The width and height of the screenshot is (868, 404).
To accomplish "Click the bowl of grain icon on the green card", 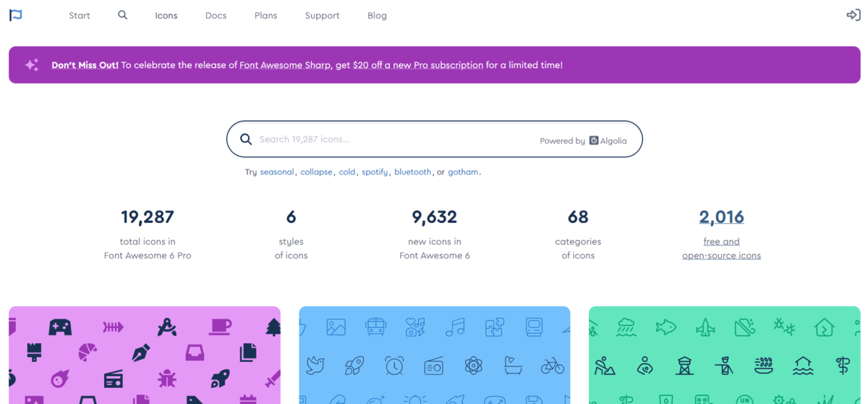I will (764, 366).
